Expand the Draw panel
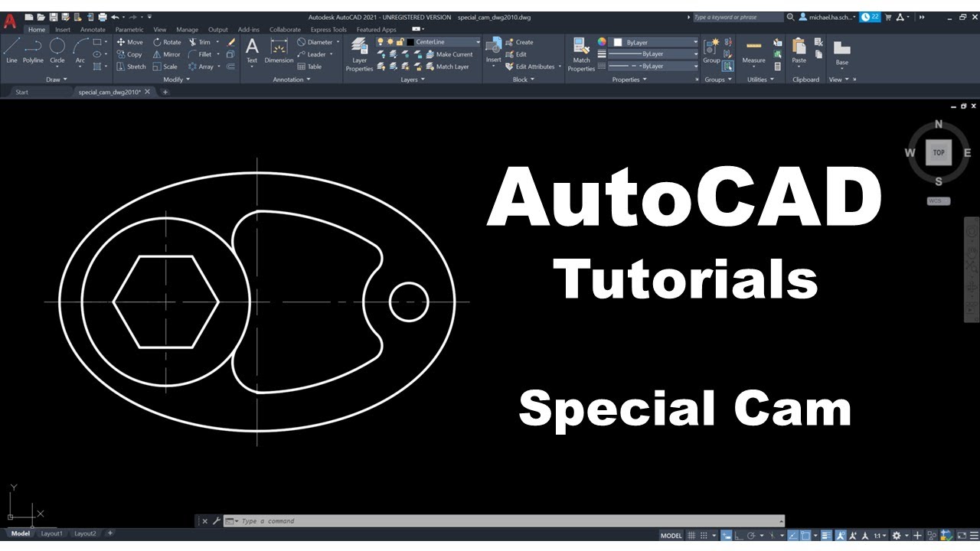Viewport: 980px width, 551px height. (57, 80)
